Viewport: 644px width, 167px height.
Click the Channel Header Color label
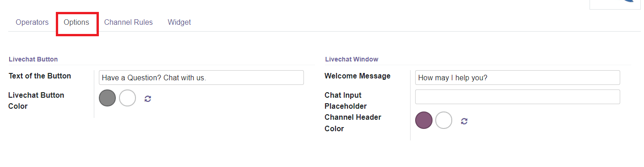[x=353, y=123]
